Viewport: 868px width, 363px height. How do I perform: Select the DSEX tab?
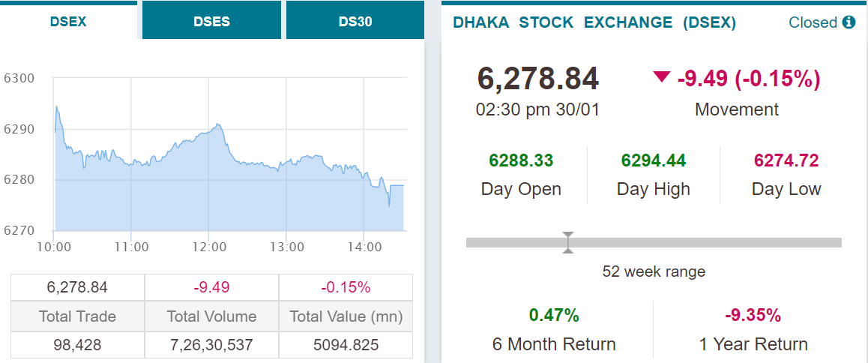(x=68, y=22)
